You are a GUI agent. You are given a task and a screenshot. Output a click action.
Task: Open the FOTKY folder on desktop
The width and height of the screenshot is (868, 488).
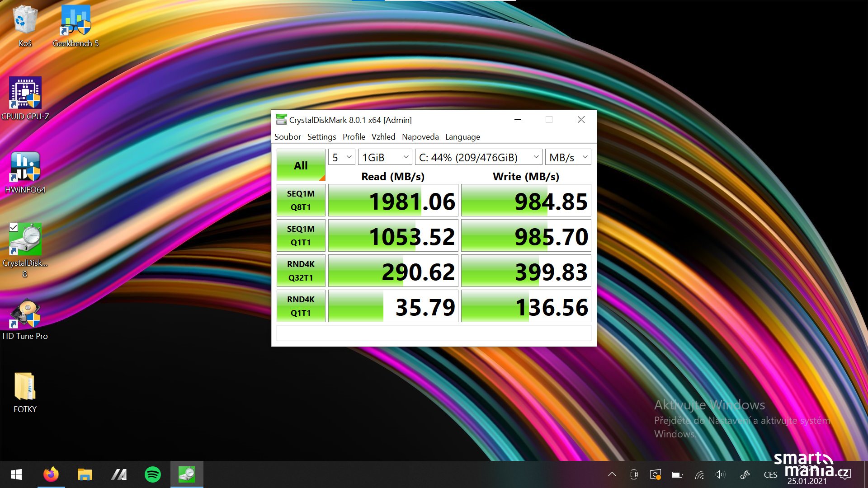[25, 392]
